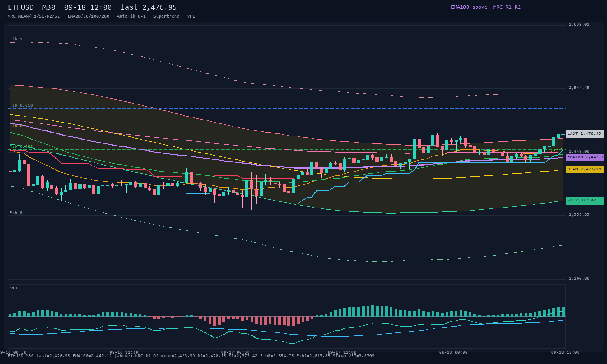The width and height of the screenshot is (607, 364).
Task: Click the VFI legend entry in header
Action: pos(191,16)
